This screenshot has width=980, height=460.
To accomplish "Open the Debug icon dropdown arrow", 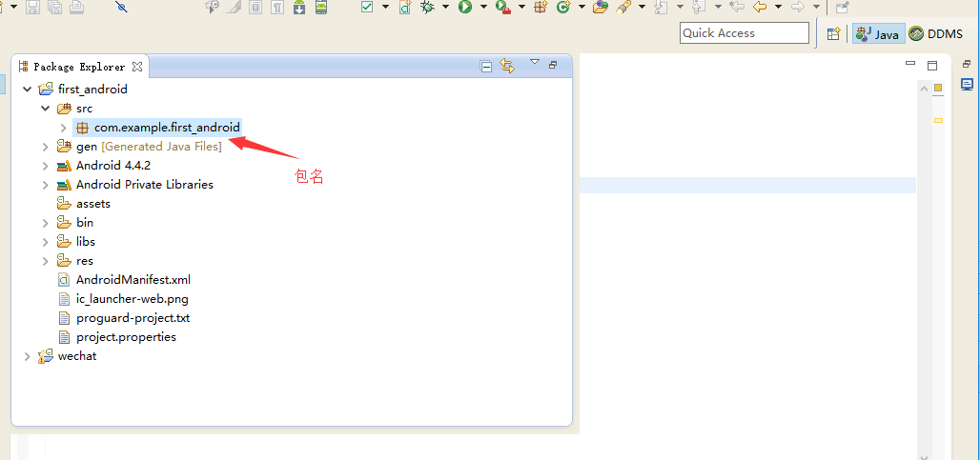I will (x=445, y=8).
